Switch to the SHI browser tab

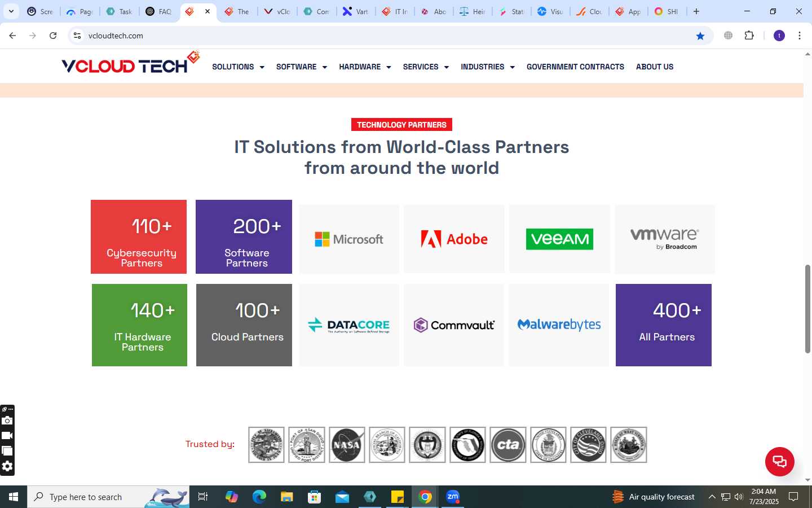pos(666,11)
